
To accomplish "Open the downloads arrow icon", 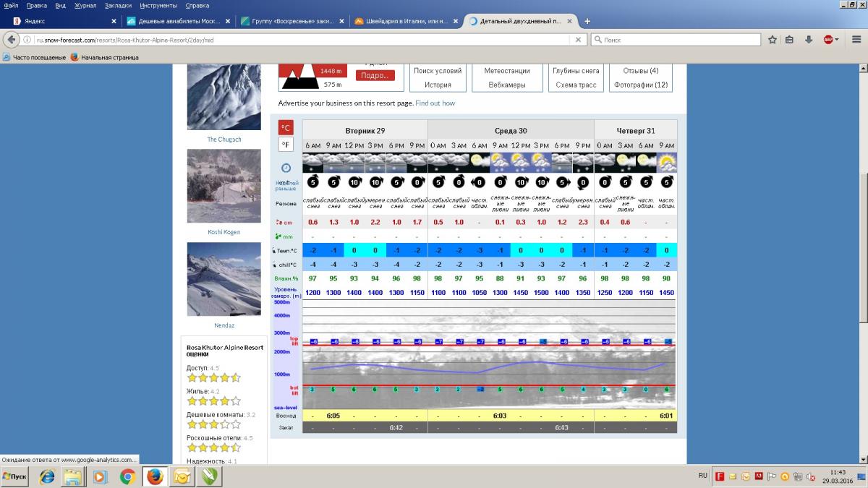I will click(809, 40).
